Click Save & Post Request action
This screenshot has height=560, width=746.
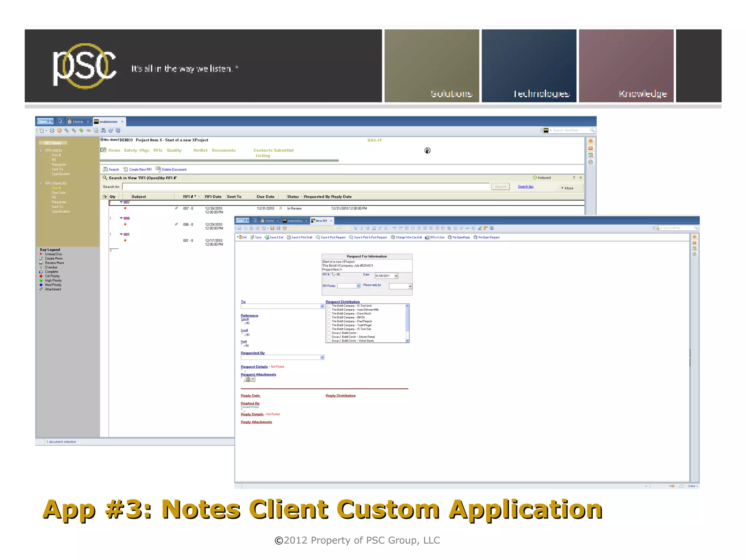click(x=330, y=237)
